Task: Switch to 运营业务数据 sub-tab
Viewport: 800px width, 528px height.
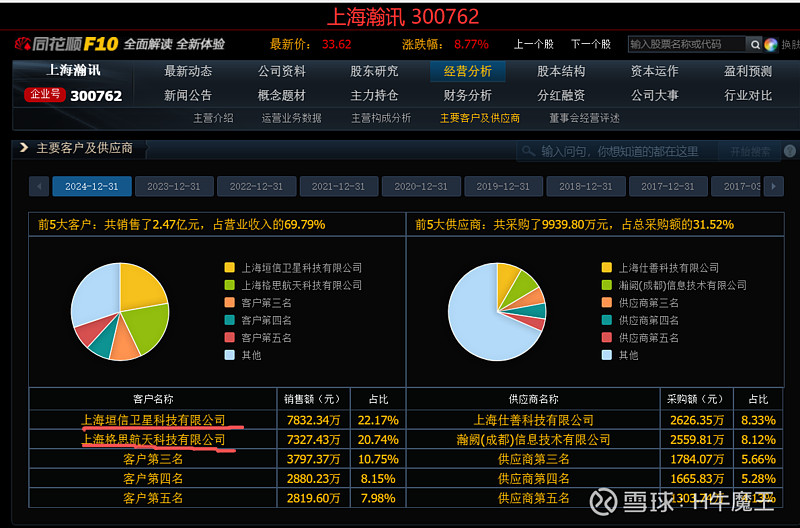Action: (x=292, y=118)
